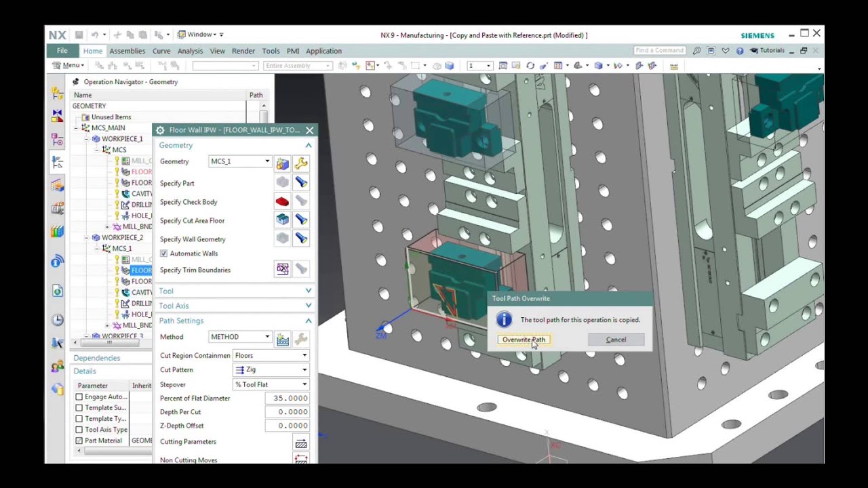The height and width of the screenshot is (488, 868).
Task: Open the Menu button below the ribbon
Action: click(x=68, y=66)
